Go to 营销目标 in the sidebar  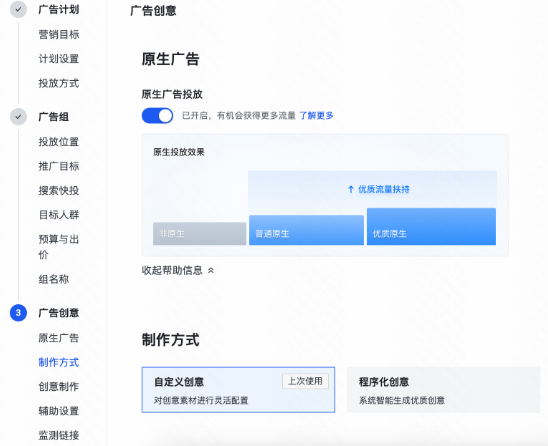[x=59, y=35]
